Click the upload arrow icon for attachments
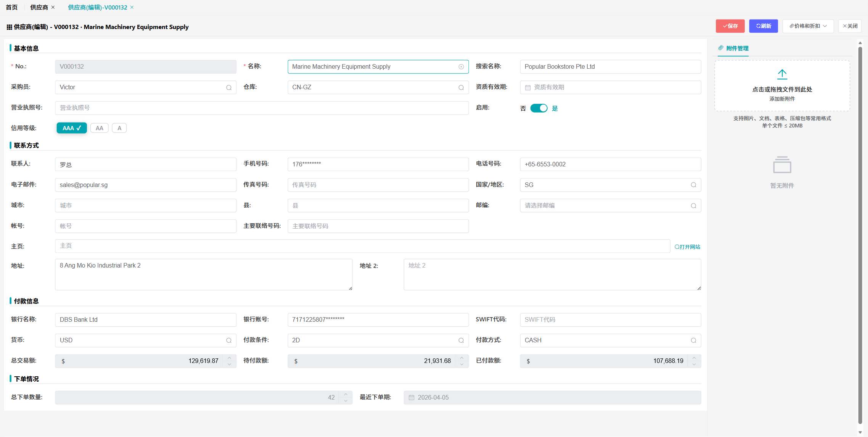Screen dimensions: 868x437 [x=782, y=74]
